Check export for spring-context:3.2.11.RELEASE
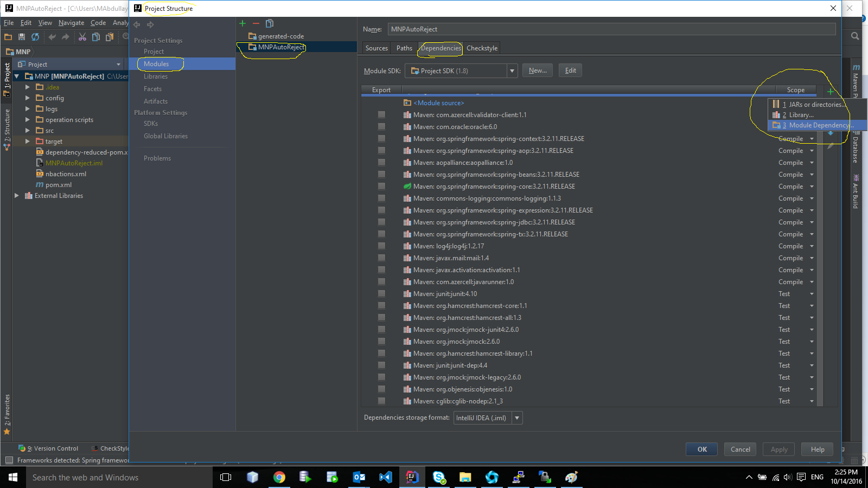 (382, 139)
